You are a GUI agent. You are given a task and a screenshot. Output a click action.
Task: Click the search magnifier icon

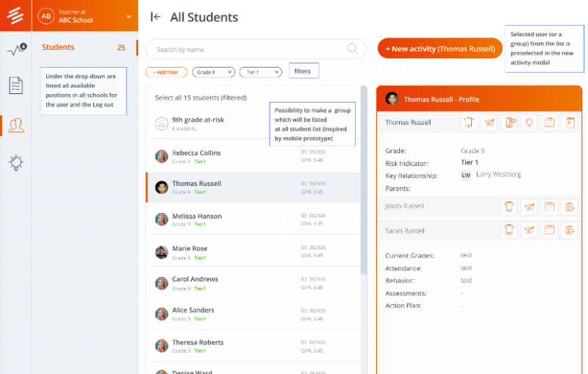352,48
